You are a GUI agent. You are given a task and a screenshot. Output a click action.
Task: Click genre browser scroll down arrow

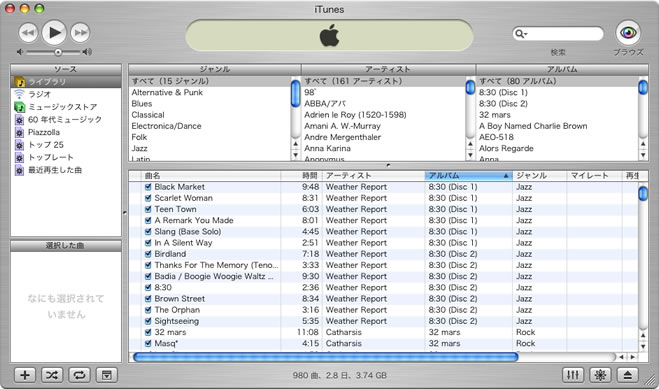295,155
